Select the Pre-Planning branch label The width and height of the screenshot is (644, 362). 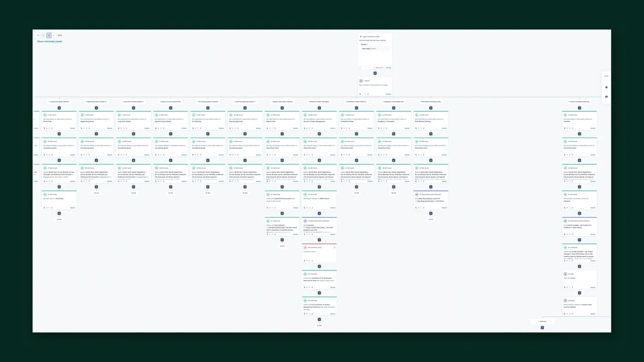[x=208, y=102]
